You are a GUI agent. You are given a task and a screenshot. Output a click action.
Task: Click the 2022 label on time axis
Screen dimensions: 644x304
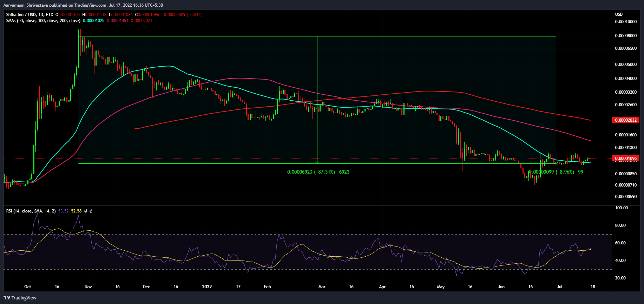(207, 287)
